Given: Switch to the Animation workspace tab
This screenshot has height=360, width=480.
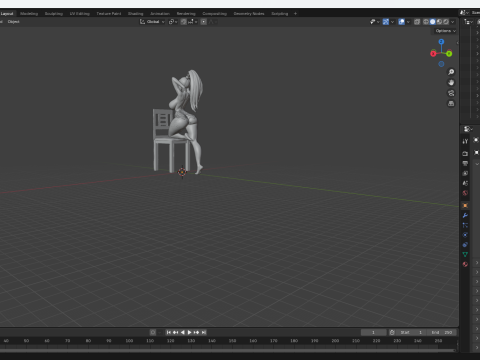Looking at the screenshot, I should 160,14.
